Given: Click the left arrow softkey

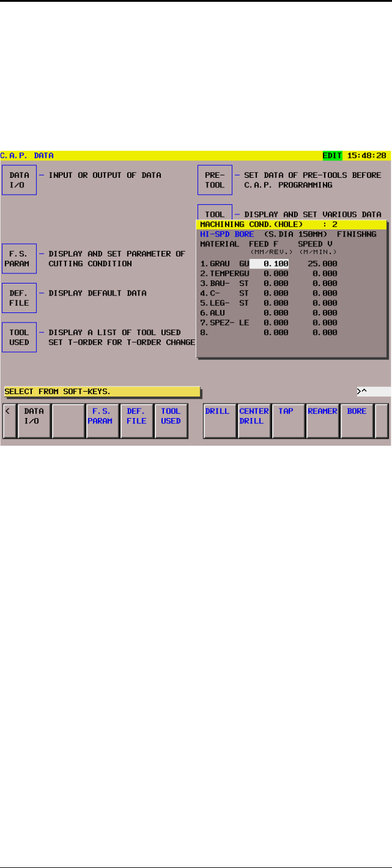Looking at the screenshot, I should tap(7, 420).
